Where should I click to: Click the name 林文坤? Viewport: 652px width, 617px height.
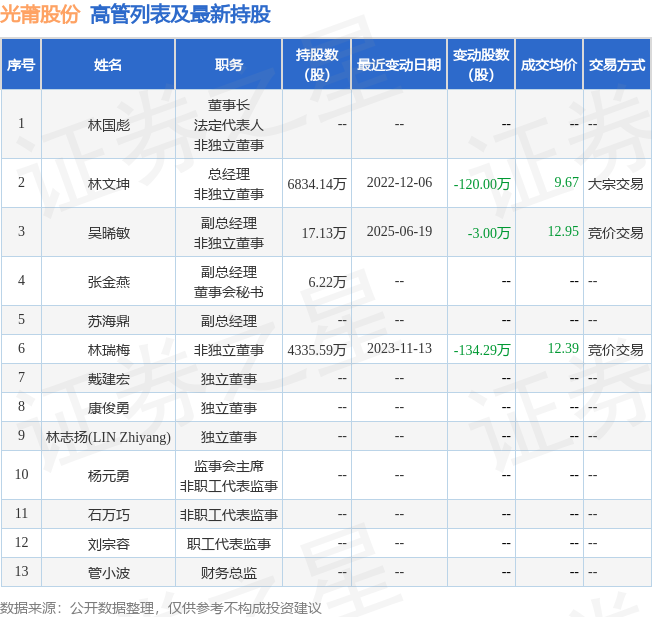coord(109,183)
